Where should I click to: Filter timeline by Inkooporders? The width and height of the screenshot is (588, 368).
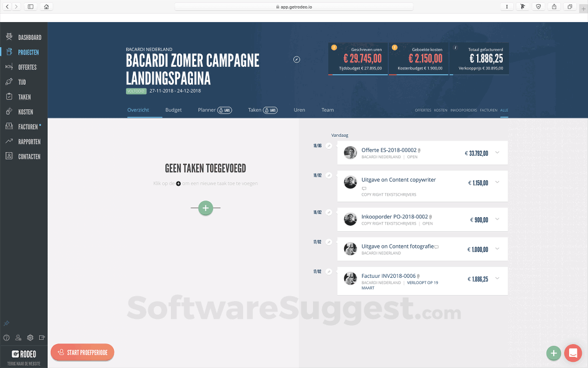[x=464, y=110]
